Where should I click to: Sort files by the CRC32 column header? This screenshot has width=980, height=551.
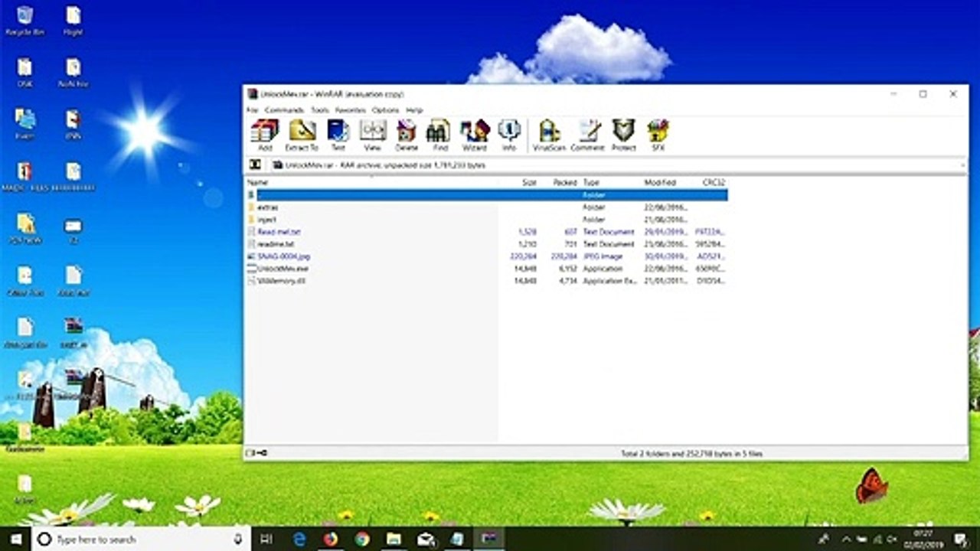click(714, 183)
